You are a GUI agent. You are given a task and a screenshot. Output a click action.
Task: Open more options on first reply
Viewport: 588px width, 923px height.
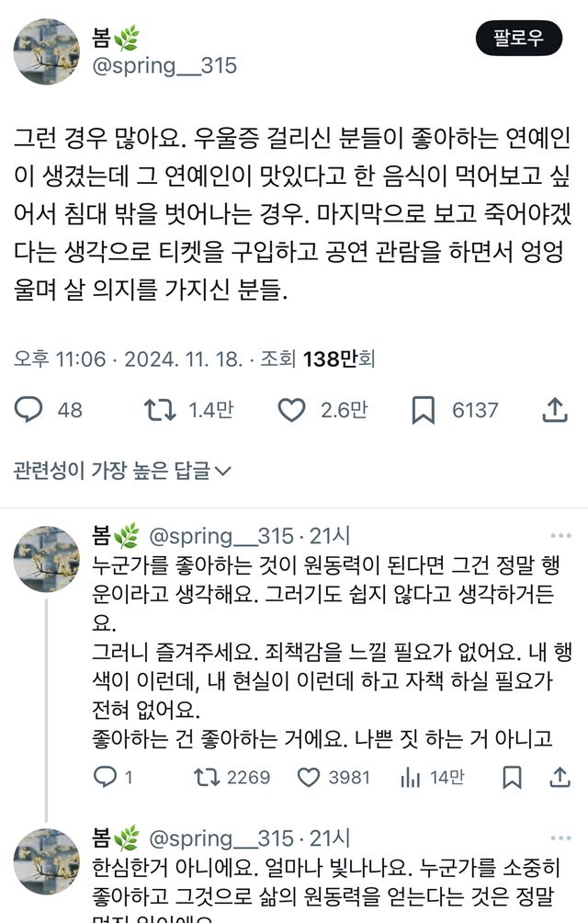(561, 536)
